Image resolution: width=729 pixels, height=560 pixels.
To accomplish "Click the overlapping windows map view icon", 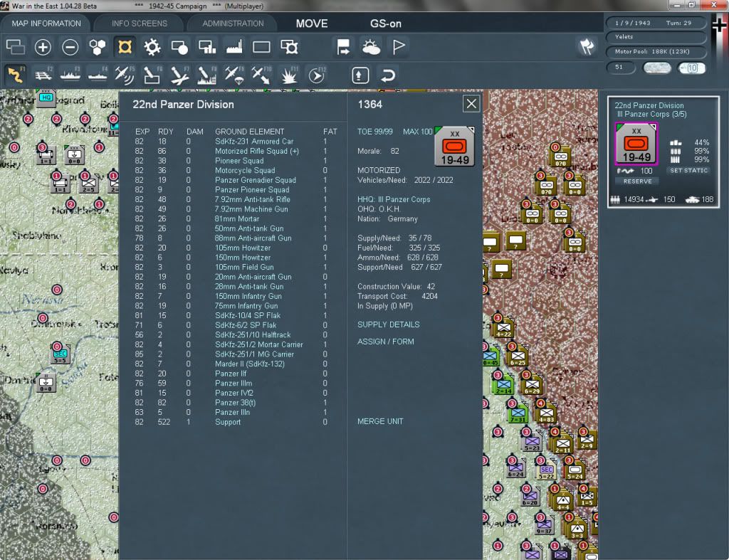I will [16, 47].
